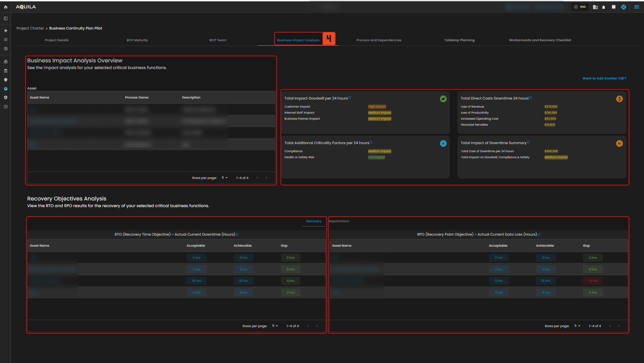Toggle the sidebar panel layout icon
Viewport: 644px width, 363px height.
(x=5, y=18)
